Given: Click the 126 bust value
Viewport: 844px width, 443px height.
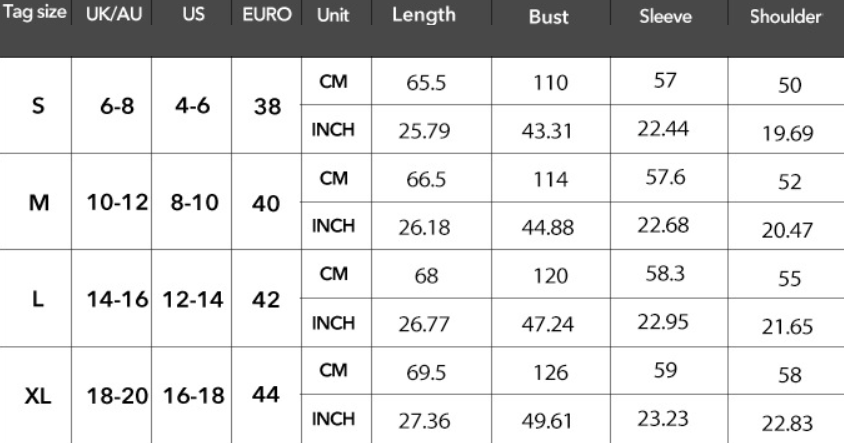Looking at the screenshot, I should click(x=548, y=372).
